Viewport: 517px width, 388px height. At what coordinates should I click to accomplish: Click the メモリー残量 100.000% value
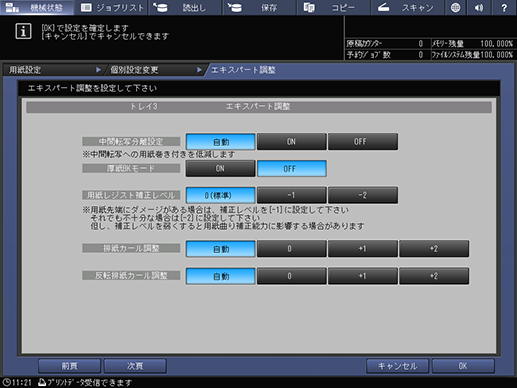[x=496, y=44]
